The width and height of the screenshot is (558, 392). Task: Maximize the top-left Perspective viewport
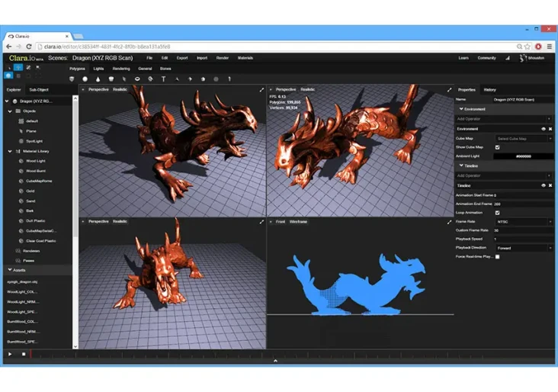coord(261,90)
